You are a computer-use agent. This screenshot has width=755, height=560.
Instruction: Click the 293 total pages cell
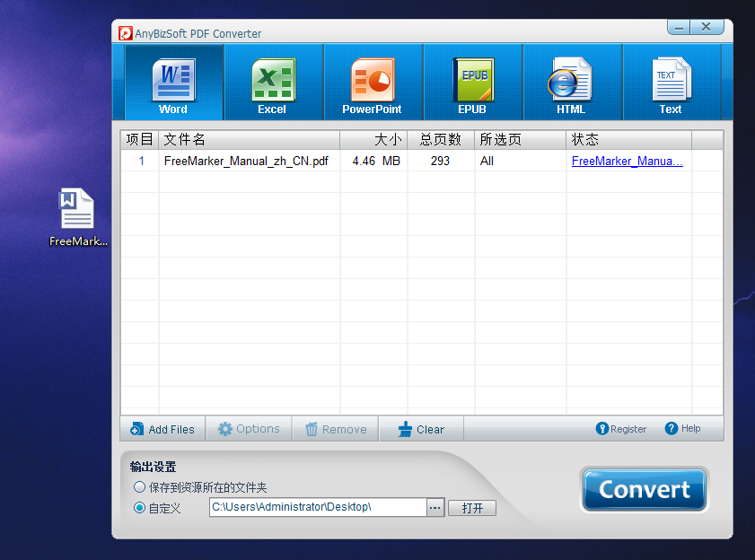tap(440, 161)
